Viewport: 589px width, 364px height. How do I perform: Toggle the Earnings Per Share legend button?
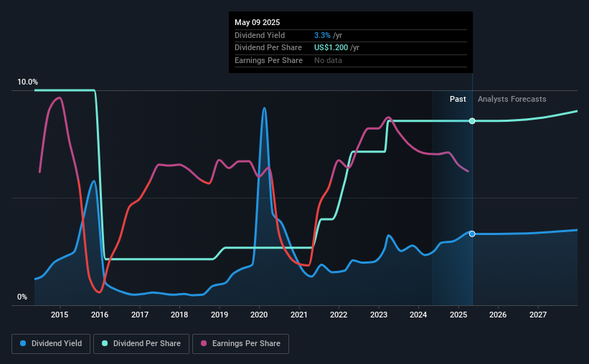[x=240, y=344]
